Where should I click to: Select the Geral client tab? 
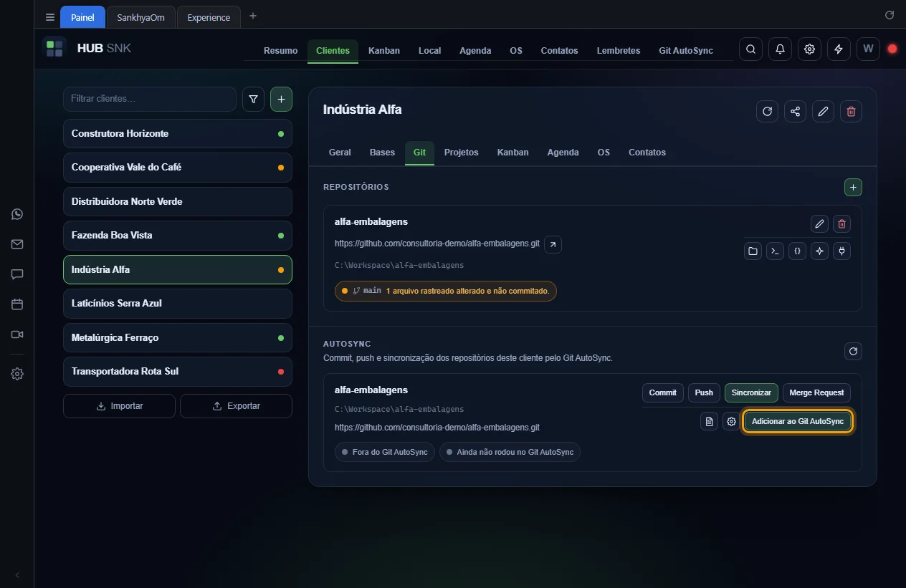click(340, 153)
